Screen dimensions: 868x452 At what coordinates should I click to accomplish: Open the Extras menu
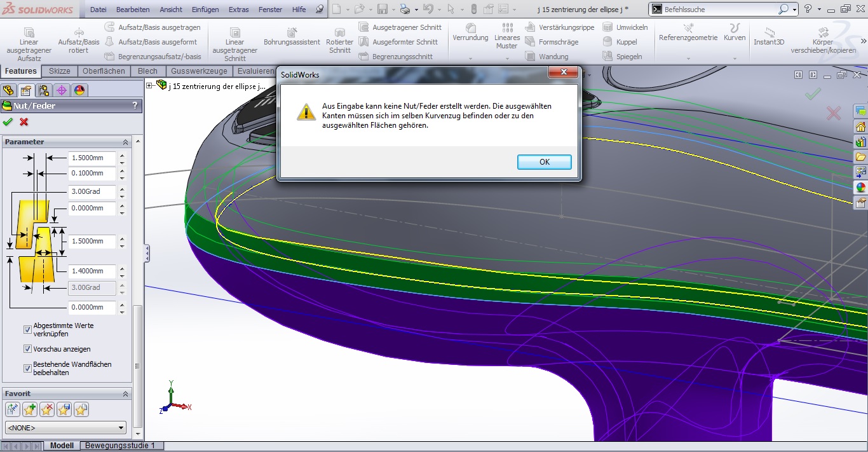(x=239, y=10)
